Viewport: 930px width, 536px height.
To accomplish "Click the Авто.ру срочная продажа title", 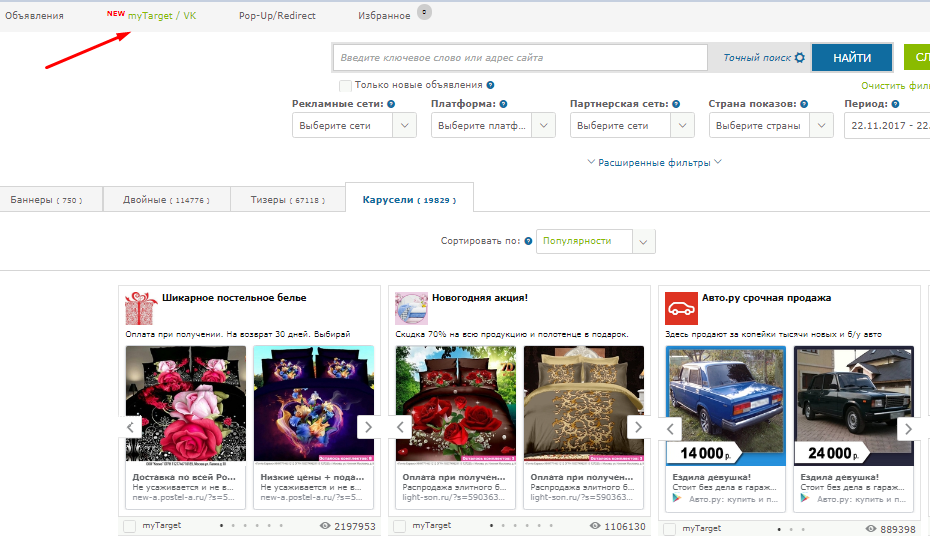I will coord(766,298).
